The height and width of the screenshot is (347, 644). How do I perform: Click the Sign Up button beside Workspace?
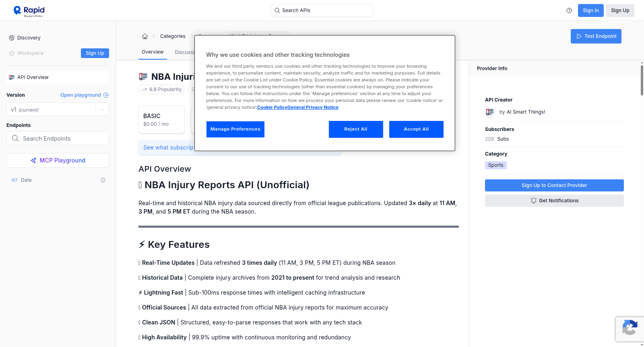pyautogui.click(x=95, y=53)
